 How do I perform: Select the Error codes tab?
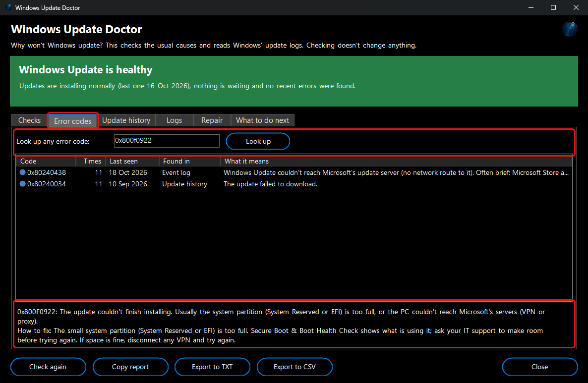73,121
